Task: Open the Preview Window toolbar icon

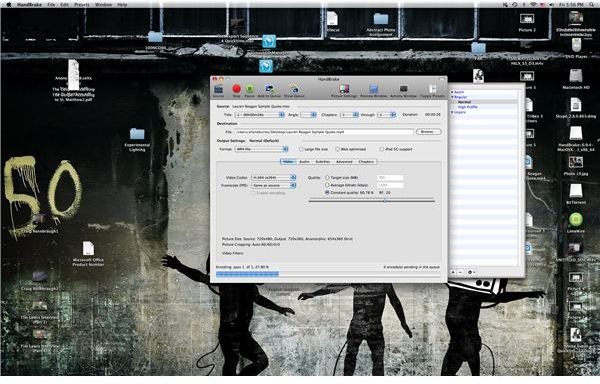Action: [373, 89]
